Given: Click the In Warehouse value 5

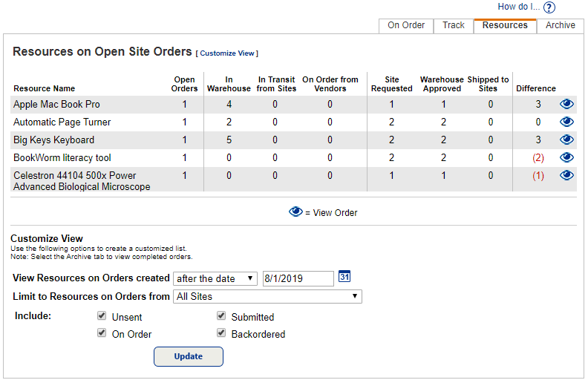Looking at the screenshot, I should (x=229, y=140).
